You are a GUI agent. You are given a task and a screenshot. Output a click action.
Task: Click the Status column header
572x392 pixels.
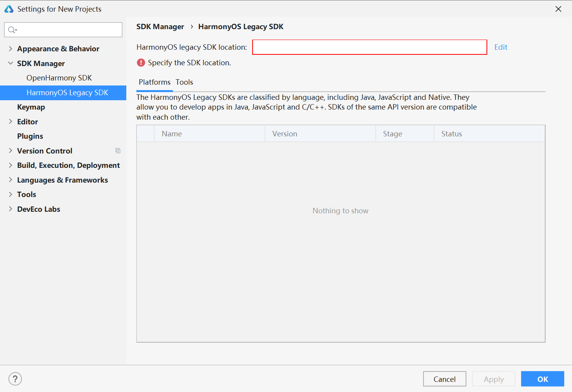click(x=490, y=134)
